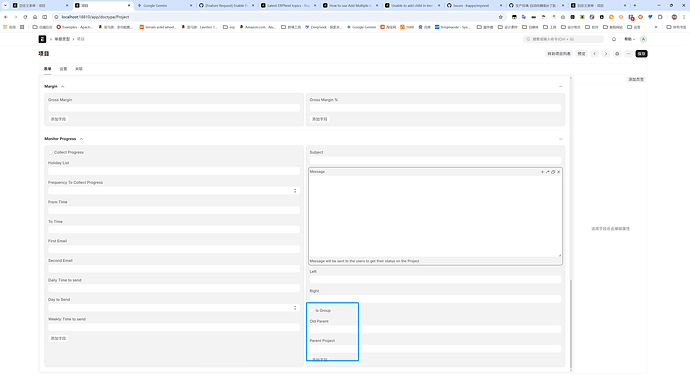
Task: Click the button at top of right sidebar
Action: [x=636, y=80]
